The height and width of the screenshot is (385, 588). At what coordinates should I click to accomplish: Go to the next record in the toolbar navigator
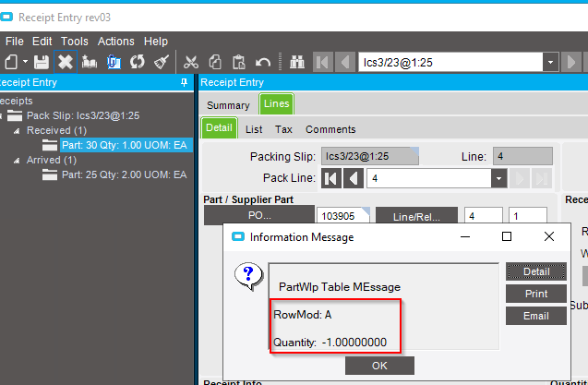tap(571, 62)
